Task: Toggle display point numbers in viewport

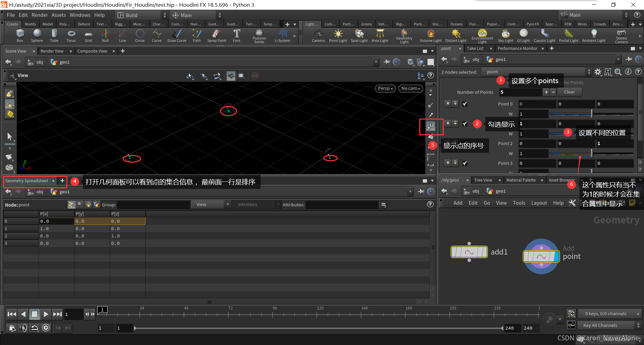Action: (x=431, y=126)
